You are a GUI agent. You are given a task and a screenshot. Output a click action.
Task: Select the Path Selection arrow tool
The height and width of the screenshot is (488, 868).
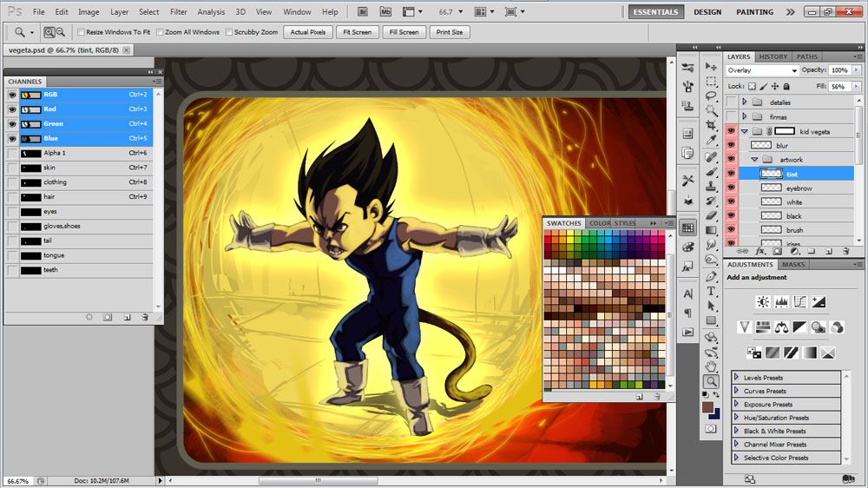pyautogui.click(x=711, y=306)
